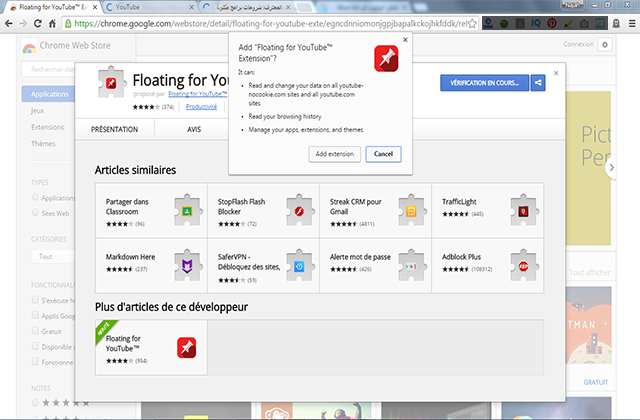Screen dimensions: 640x420
Task: Click the red pin icon in developer articles
Action: (x=187, y=348)
